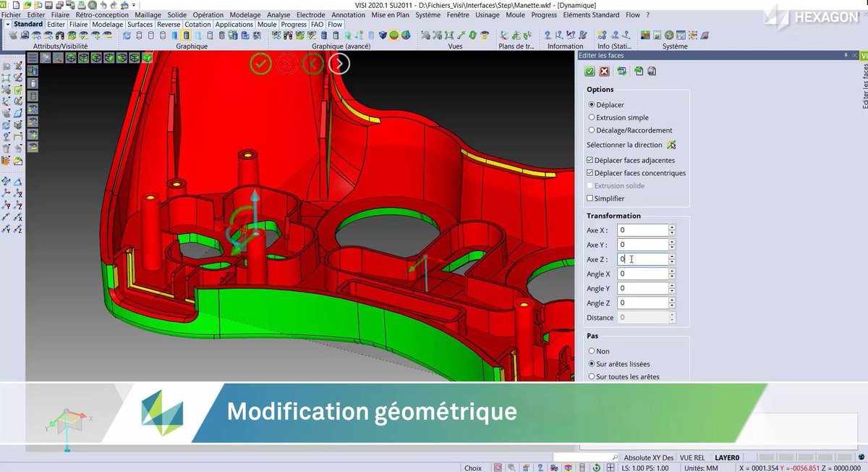868x472 pixels.
Task: Click the Axe Y spinner arrows
Action: pos(672,245)
